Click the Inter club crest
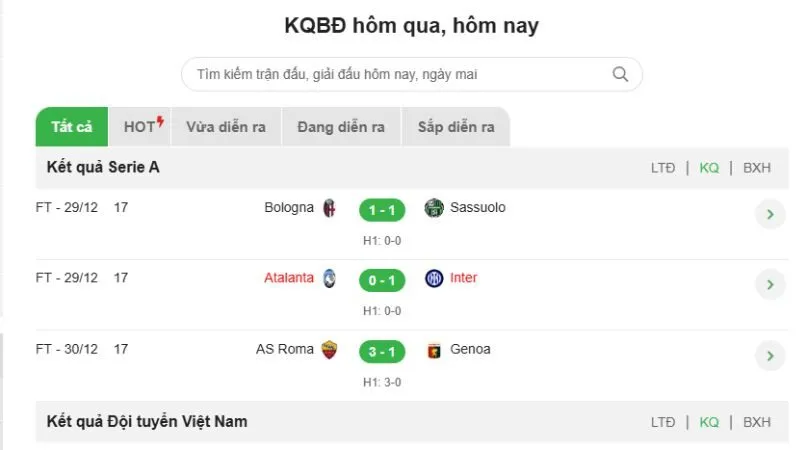 click(433, 279)
